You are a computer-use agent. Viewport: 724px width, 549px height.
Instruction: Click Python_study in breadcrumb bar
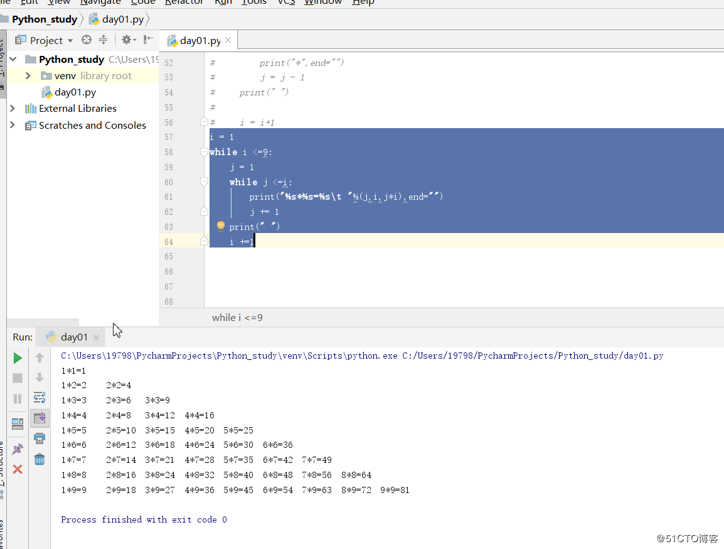pos(44,19)
